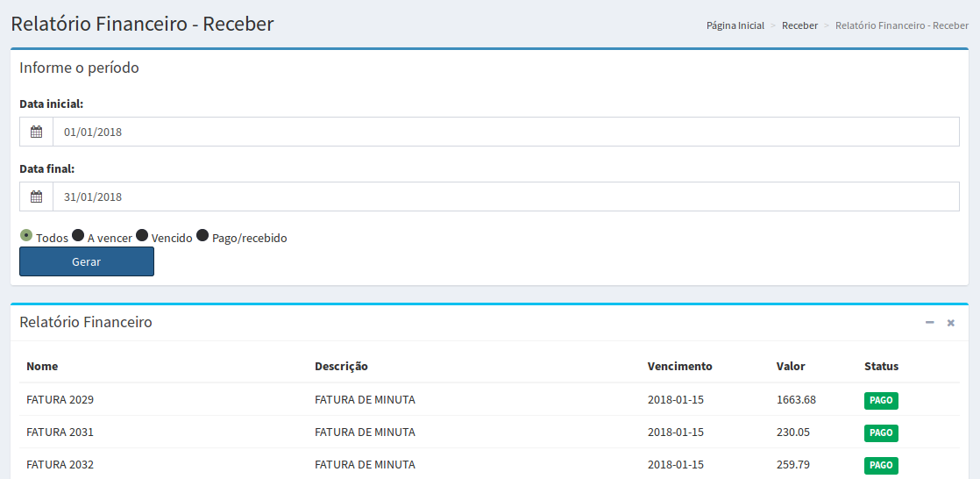
Task: Click the PAGO badge for FATURA 2032
Action: click(881, 465)
